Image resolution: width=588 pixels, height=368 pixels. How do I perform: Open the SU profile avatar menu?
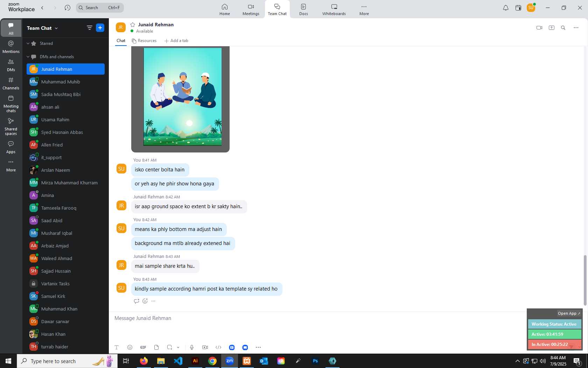point(531,8)
